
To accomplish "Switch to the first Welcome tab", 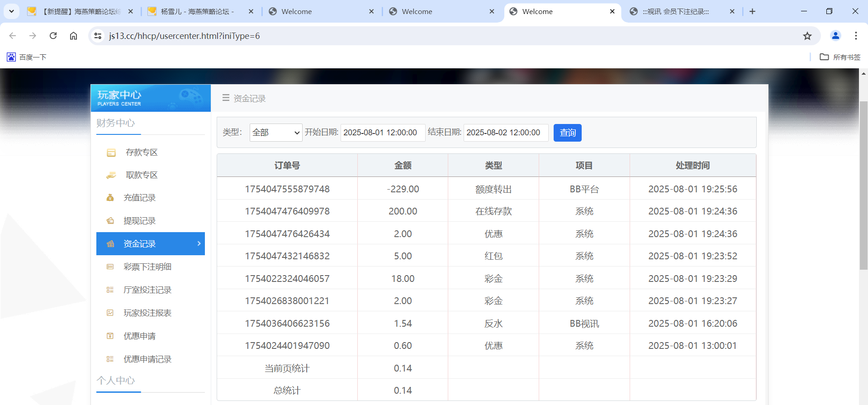I will coord(322,11).
